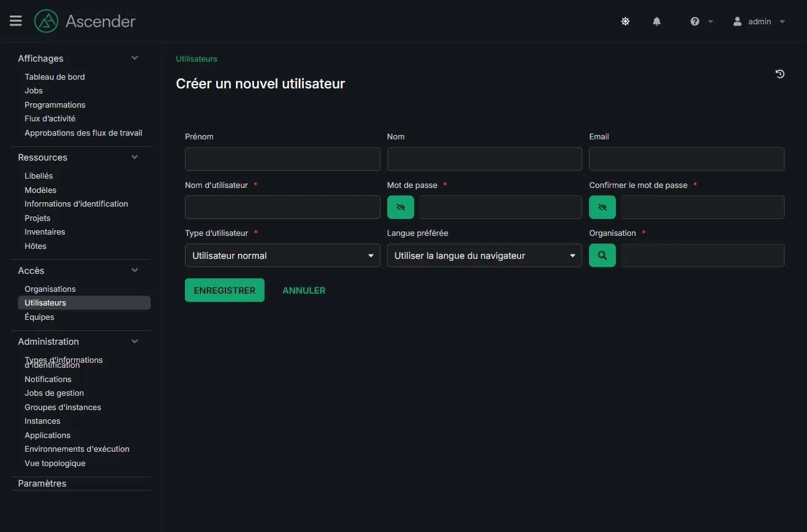Viewport: 807px width, 532px height.
Task: Show the Mot de passe text
Action: [400, 207]
